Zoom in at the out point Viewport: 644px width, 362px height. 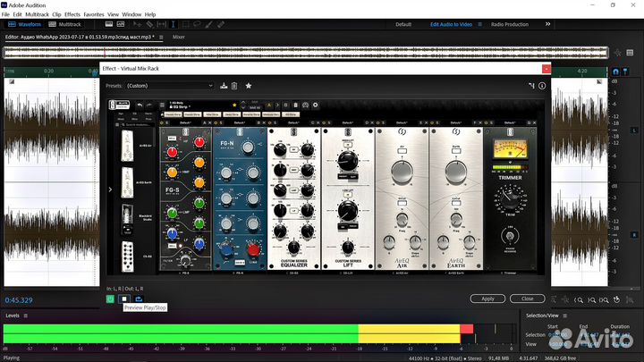(x=591, y=300)
